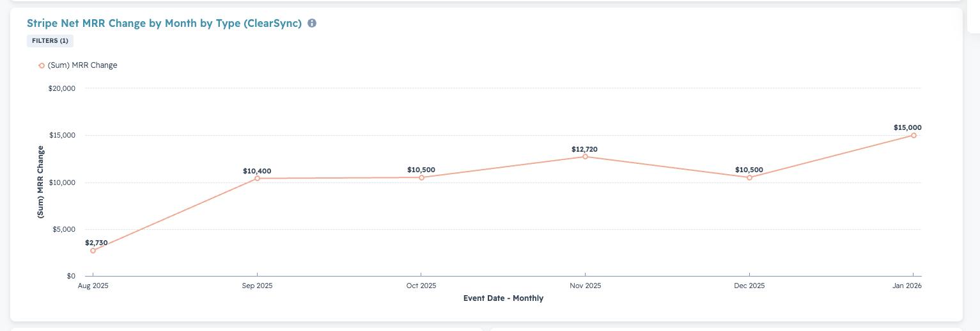
Task: Click the Oct 2025 data point marker
Action: coord(421,177)
